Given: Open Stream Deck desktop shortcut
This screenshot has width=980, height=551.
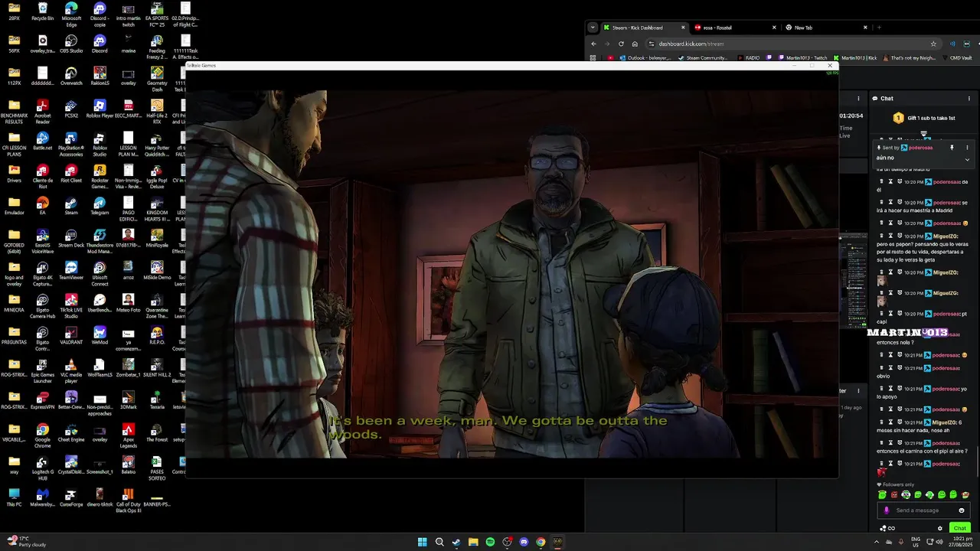Looking at the screenshot, I should pyautogui.click(x=71, y=237).
